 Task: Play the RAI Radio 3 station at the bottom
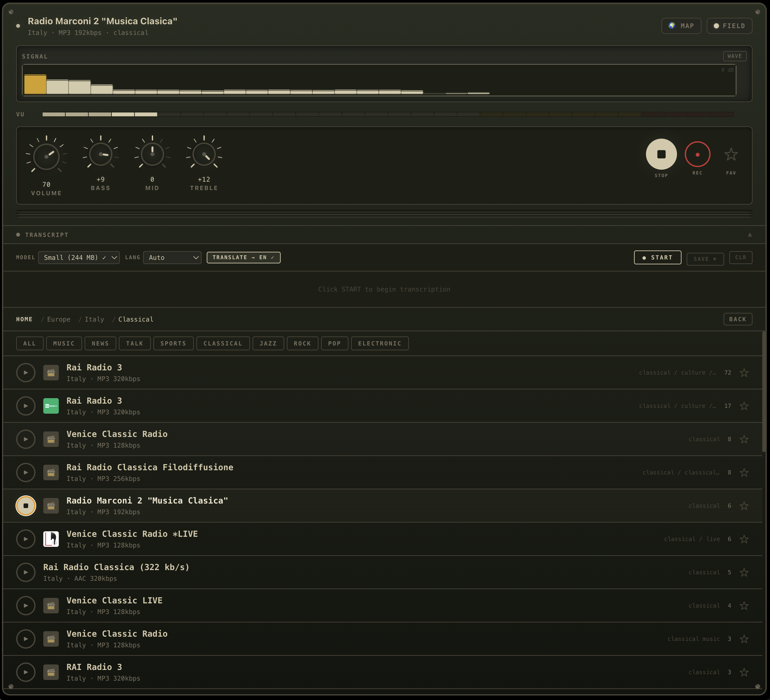[26, 672]
